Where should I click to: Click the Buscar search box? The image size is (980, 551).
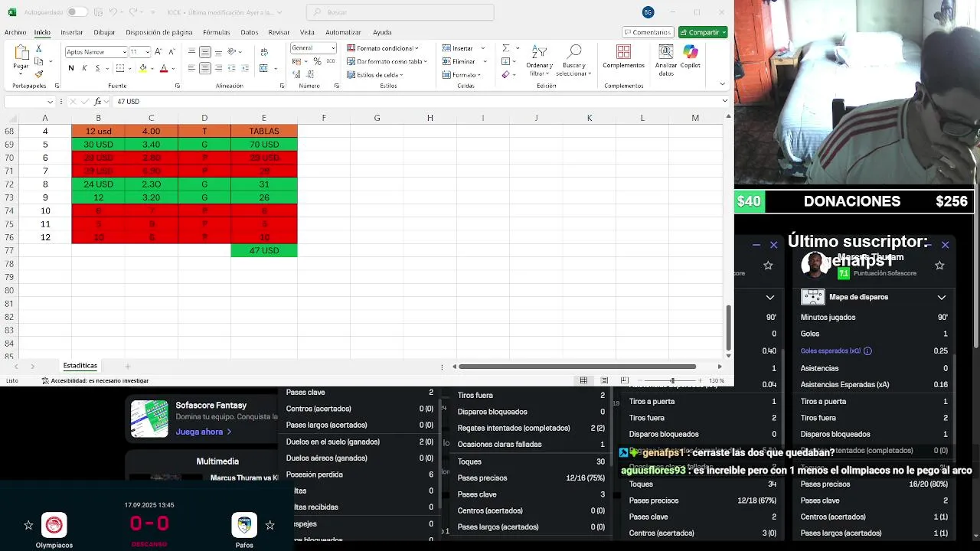click(400, 12)
